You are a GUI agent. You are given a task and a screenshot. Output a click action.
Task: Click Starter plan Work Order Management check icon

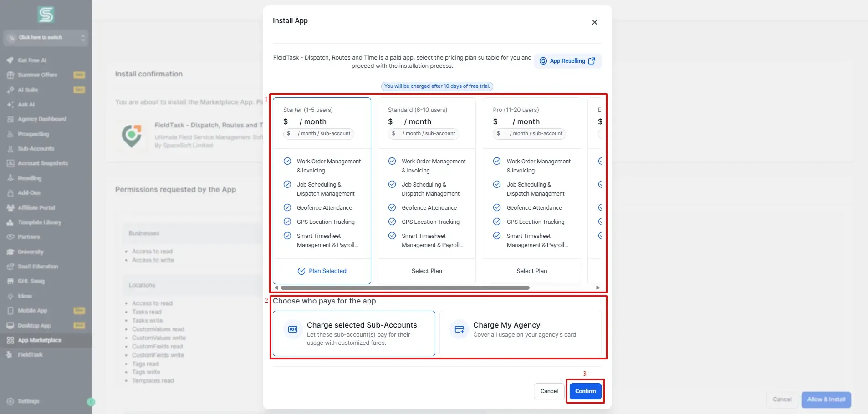pyautogui.click(x=287, y=161)
